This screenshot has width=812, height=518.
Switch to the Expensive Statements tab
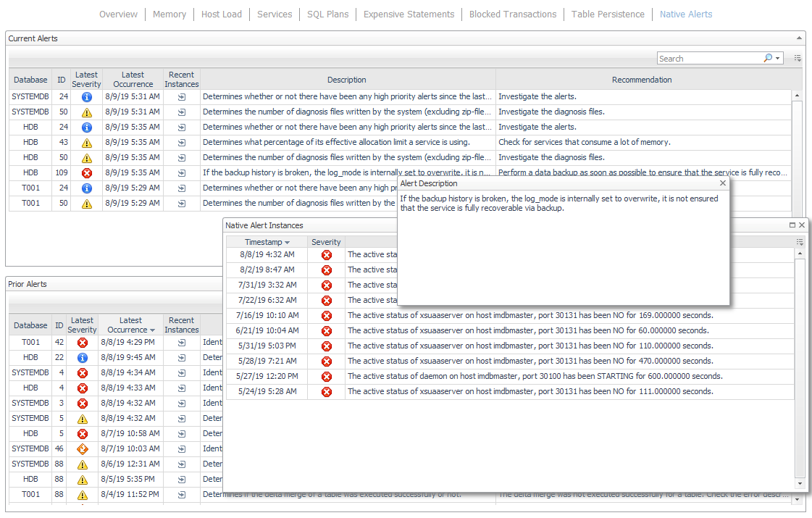tap(409, 14)
